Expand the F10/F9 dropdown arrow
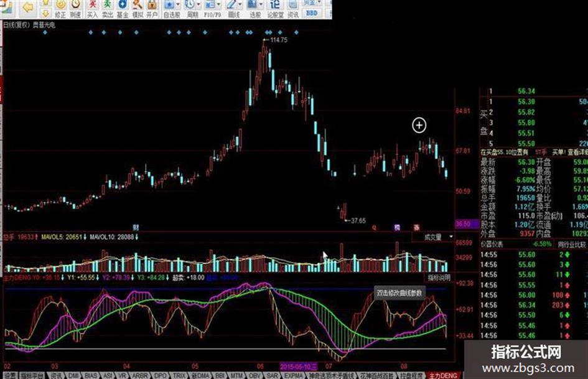Image resolution: width=588 pixels, height=379 pixels. (x=218, y=5)
